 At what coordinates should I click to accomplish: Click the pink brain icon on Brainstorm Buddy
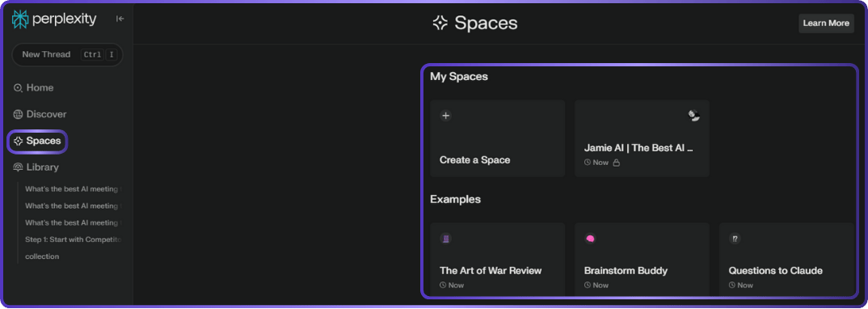(590, 239)
